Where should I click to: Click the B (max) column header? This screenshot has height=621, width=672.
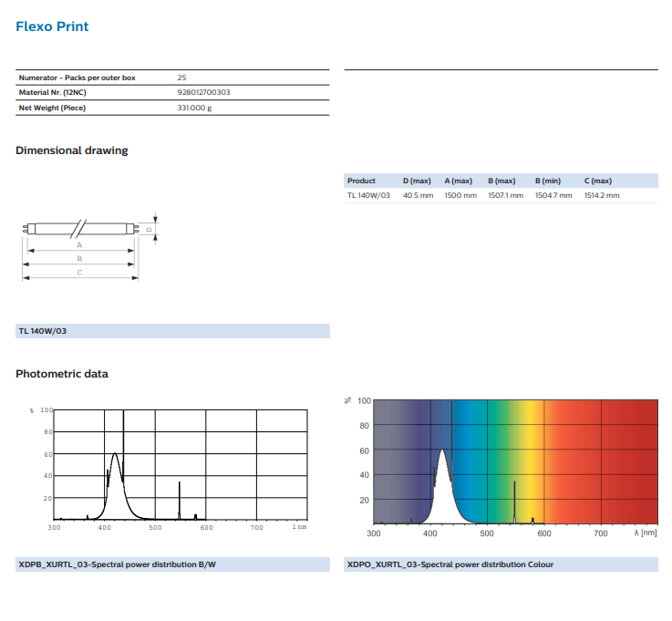pos(501,181)
